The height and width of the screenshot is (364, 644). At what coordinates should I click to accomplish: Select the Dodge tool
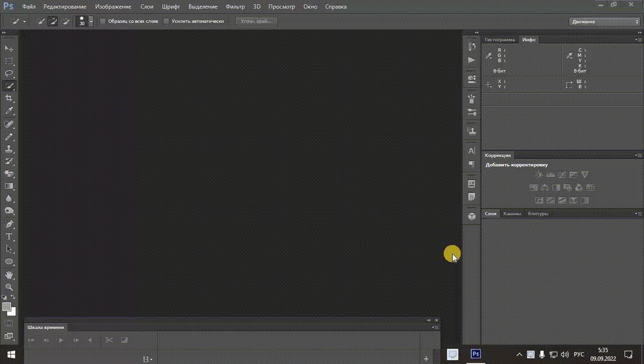[9, 211]
